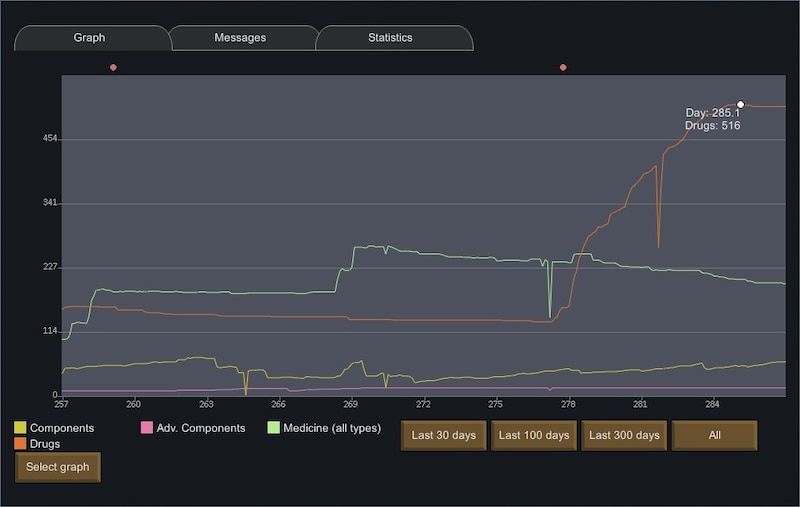Click the red event marker near day 278
800x507 pixels.
pyautogui.click(x=563, y=67)
